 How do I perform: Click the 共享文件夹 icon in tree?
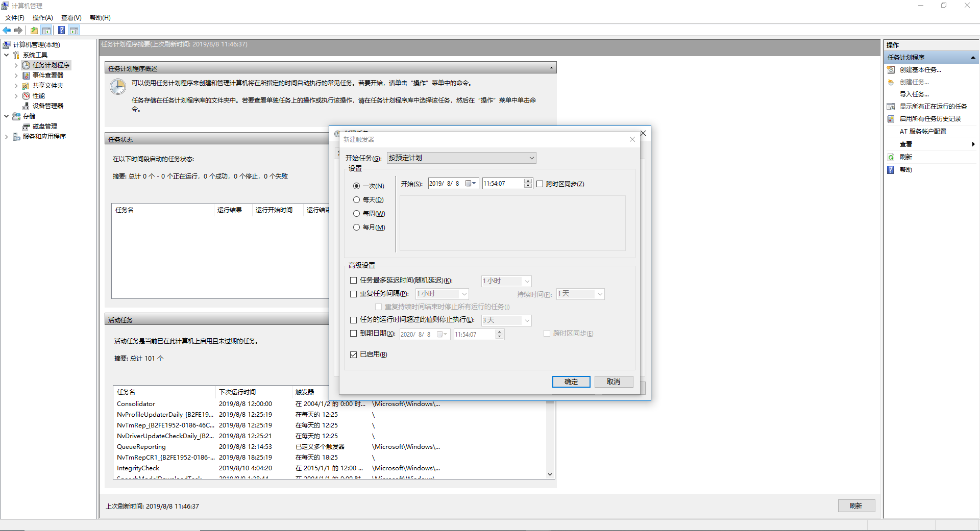(x=26, y=86)
